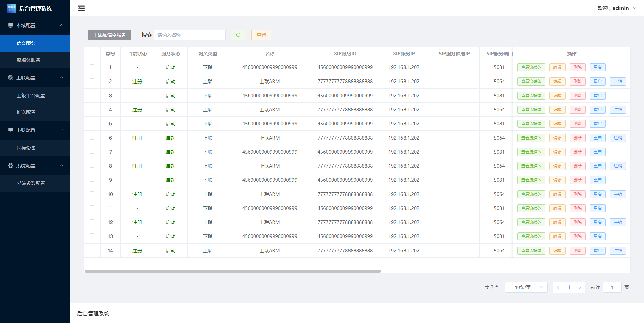
Task: Click the gear icon beside 系统配置
Action: (x=11, y=166)
